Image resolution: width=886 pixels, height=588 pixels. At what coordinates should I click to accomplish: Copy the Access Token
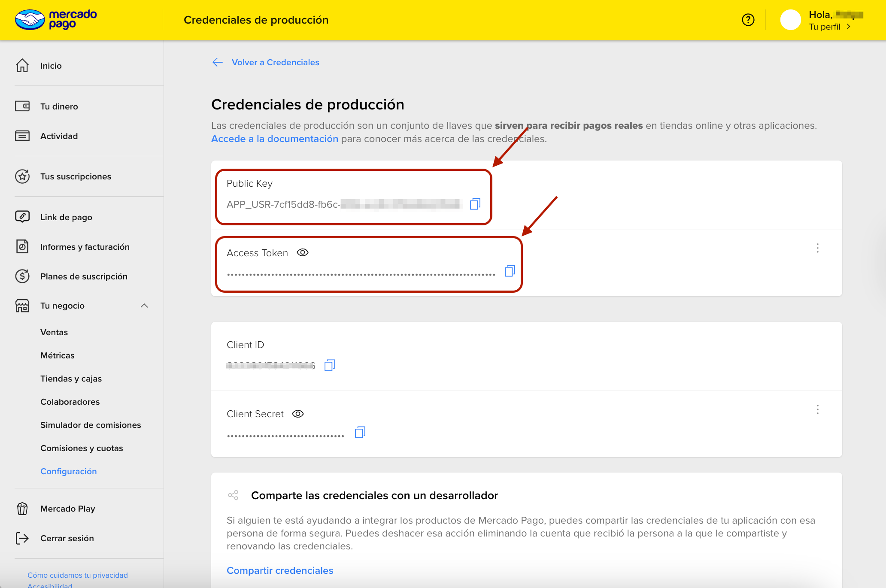(x=510, y=271)
